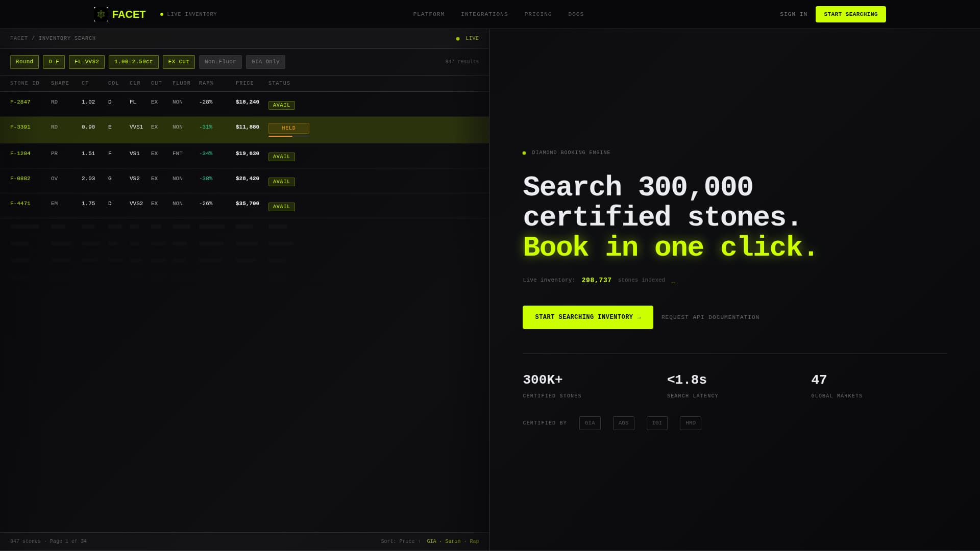
Task: Toggle the FL–VVS2 clarity filter chip
Action: pyautogui.click(x=87, y=62)
